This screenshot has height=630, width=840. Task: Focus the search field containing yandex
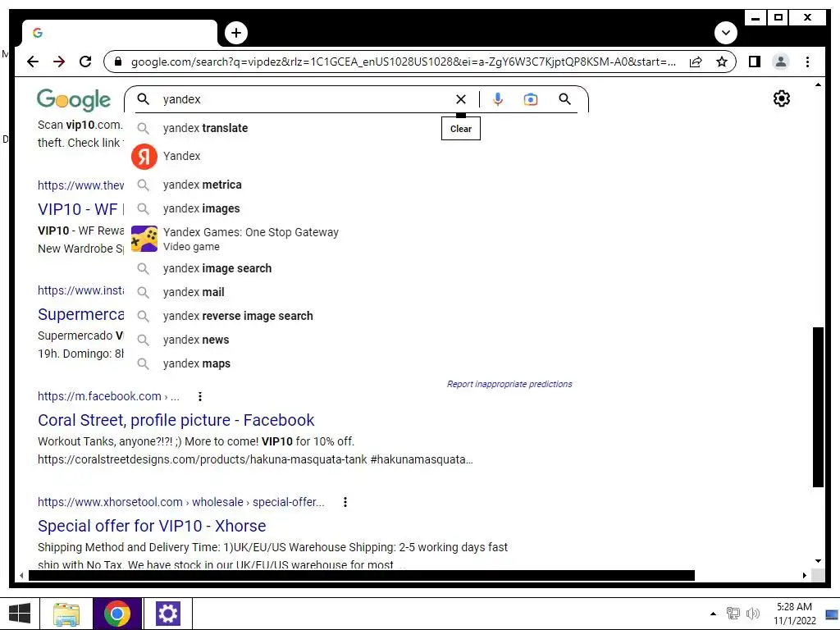[305, 99]
